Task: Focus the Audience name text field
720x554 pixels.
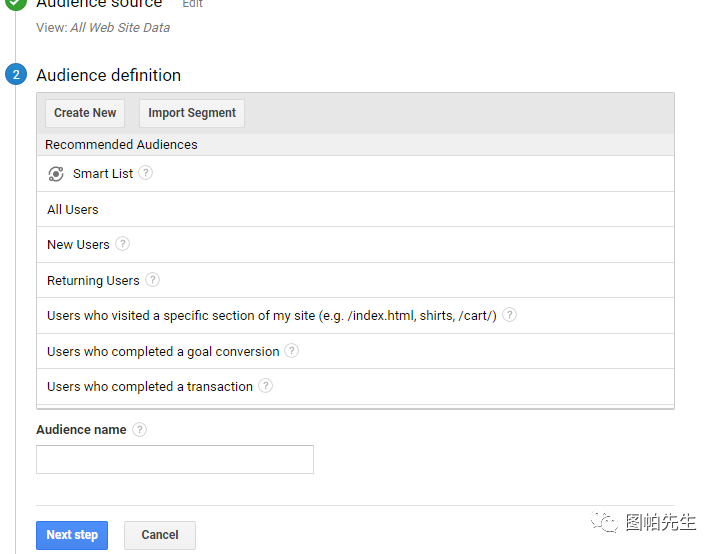Action: click(x=175, y=459)
